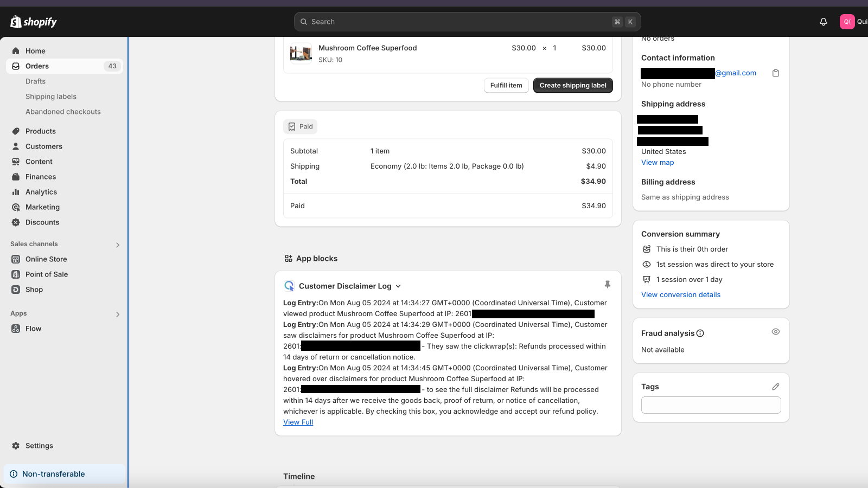Click the Discounts badge icon
The height and width of the screenshot is (488, 868).
[x=16, y=222]
